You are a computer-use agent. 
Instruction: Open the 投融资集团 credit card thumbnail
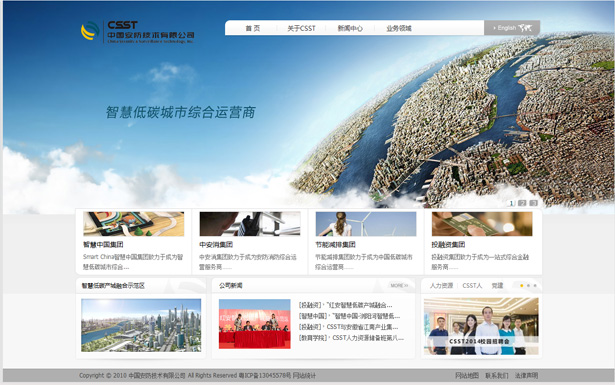[x=482, y=224]
